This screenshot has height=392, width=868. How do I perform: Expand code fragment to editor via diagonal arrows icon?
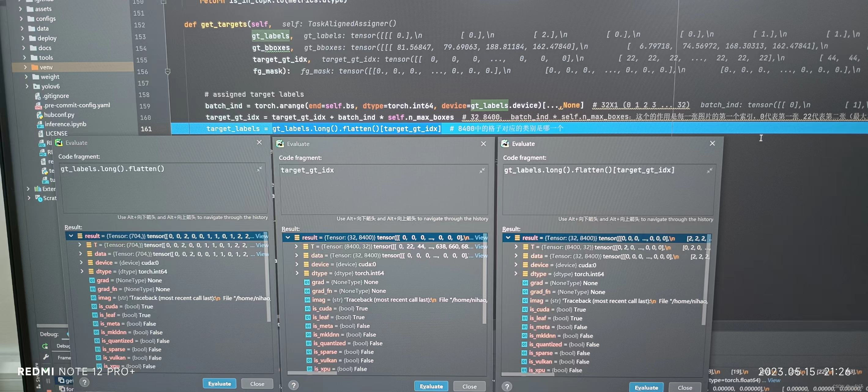tap(259, 170)
